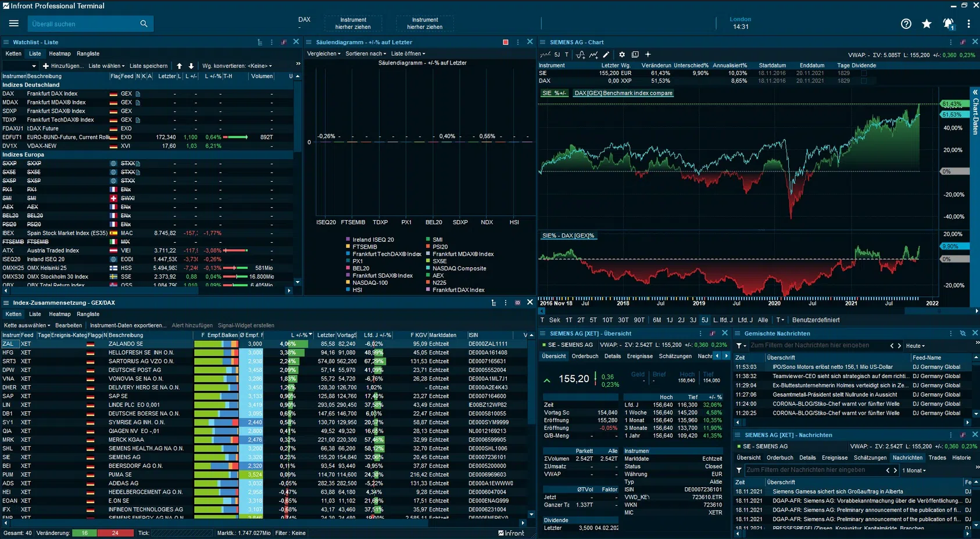
Task: Click Bearbeiten in Index-Zusammensetzung
Action: click(69, 325)
